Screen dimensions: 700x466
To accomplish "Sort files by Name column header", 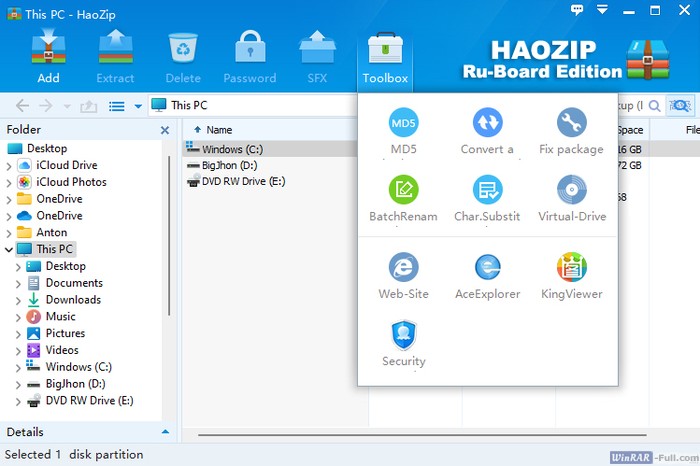I will coord(219,130).
